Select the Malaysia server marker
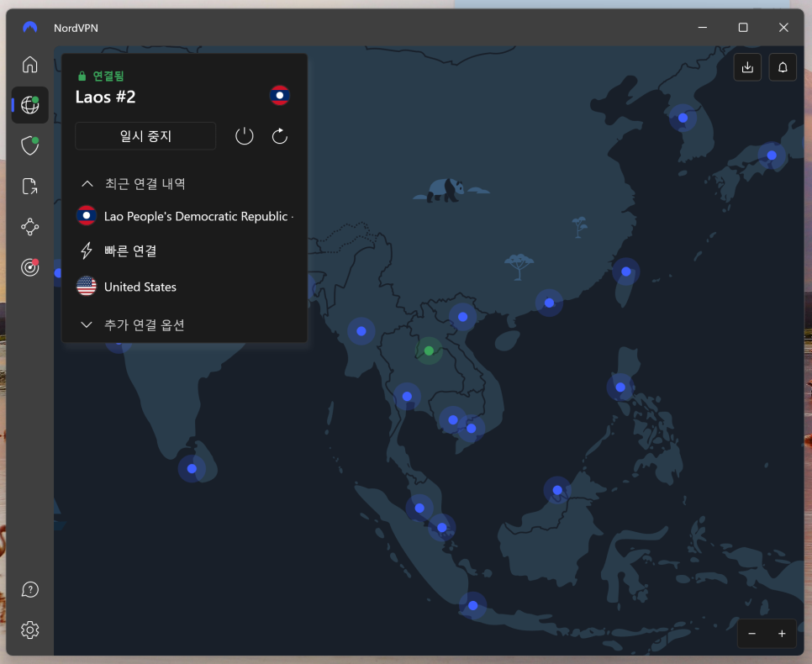The height and width of the screenshot is (664, 812). tap(419, 509)
